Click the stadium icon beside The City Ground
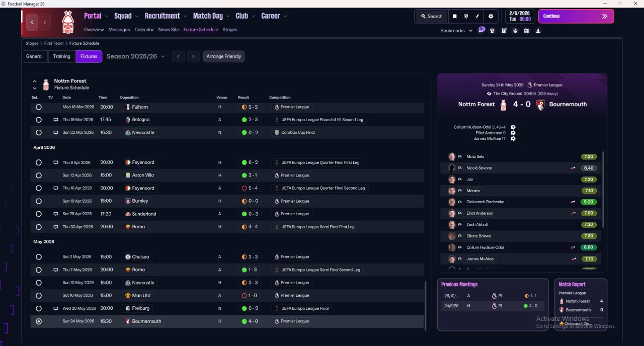This screenshot has width=644, height=346. pyautogui.click(x=489, y=94)
